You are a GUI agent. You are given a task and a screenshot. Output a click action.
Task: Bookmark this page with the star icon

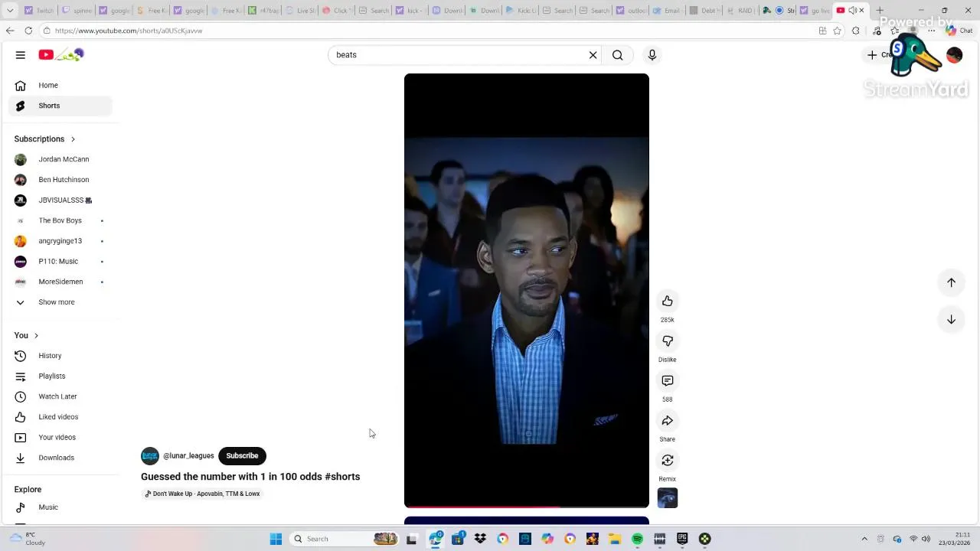[x=837, y=31]
